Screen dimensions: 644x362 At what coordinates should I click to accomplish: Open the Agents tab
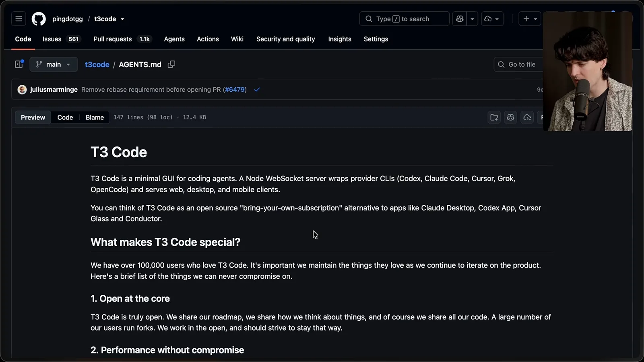pyautogui.click(x=174, y=39)
